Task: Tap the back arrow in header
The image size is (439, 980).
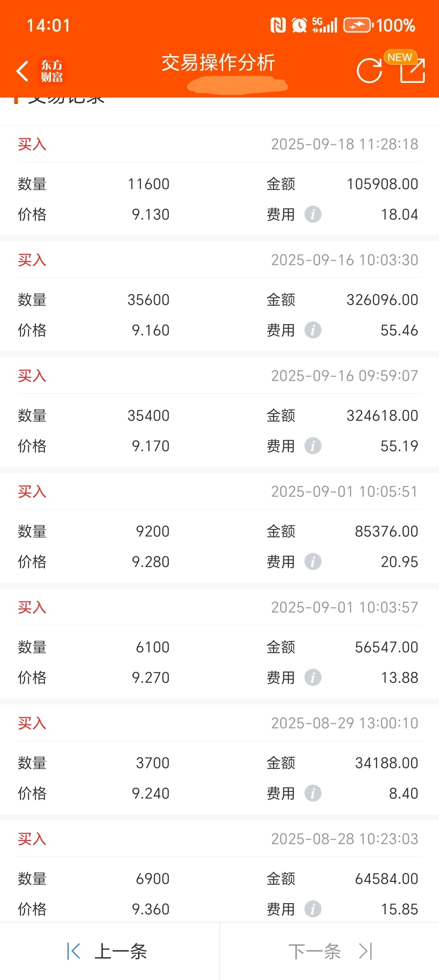Action: coord(22,71)
